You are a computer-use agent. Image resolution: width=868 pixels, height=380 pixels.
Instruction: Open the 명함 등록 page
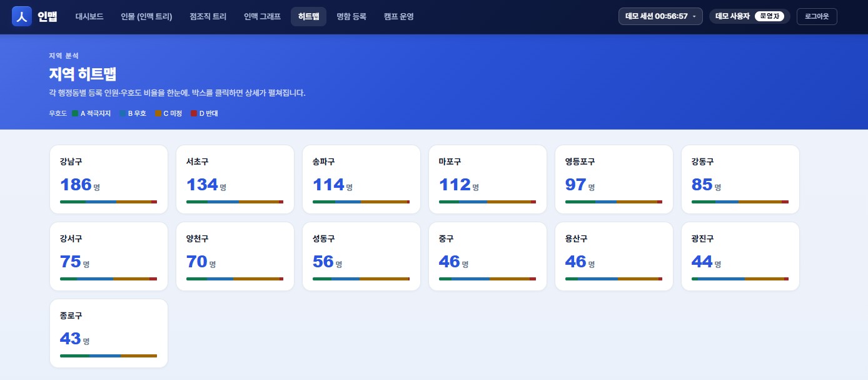(x=351, y=17)
